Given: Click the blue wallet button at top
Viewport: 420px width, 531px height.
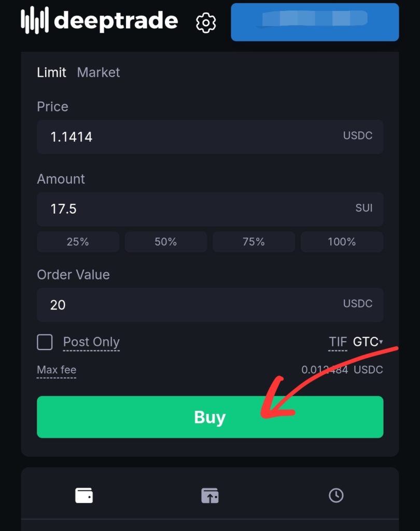Looking at the screenshot, I should [x=315, y=22].
